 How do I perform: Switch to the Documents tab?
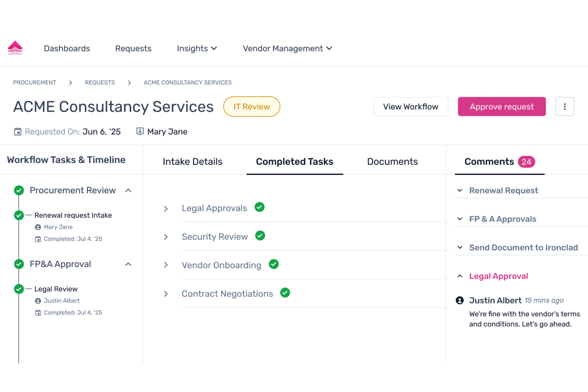[x=392, y=161]
